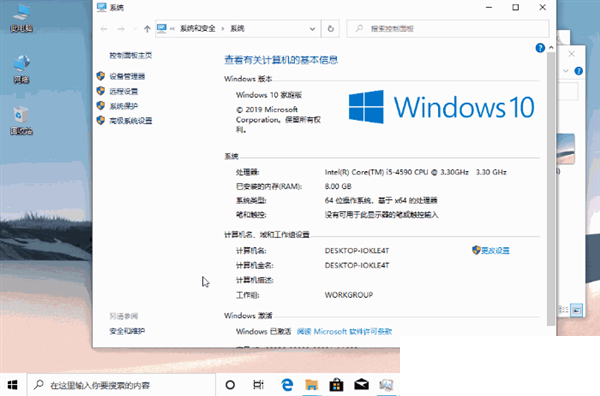The image size is (600, 396).
Task: Maximize the system window
Action: coord(515,7)
